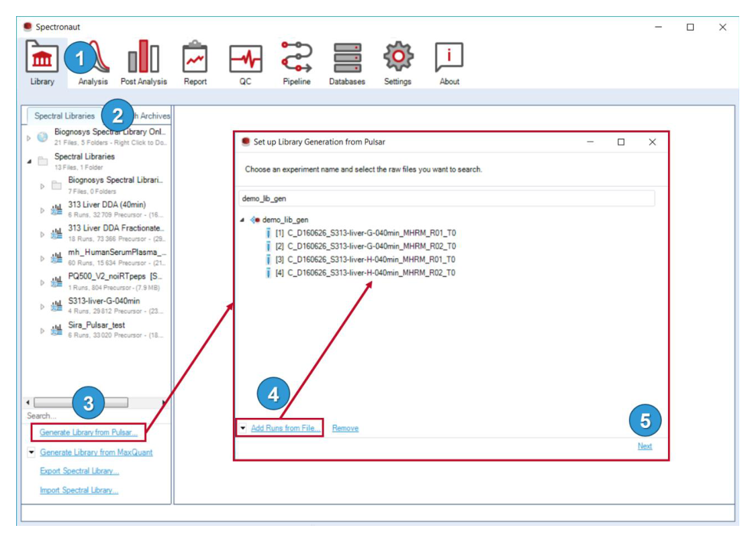Viewport: 756px width, 542px height.
Task: Close the Set up Library Generation dialog
Action: pos(653,142)
